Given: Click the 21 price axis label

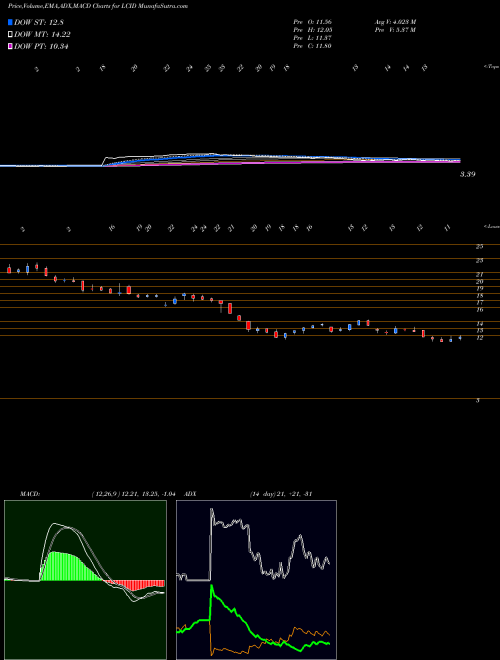Looking at the screenshot, I should click(x=479, y=275).
